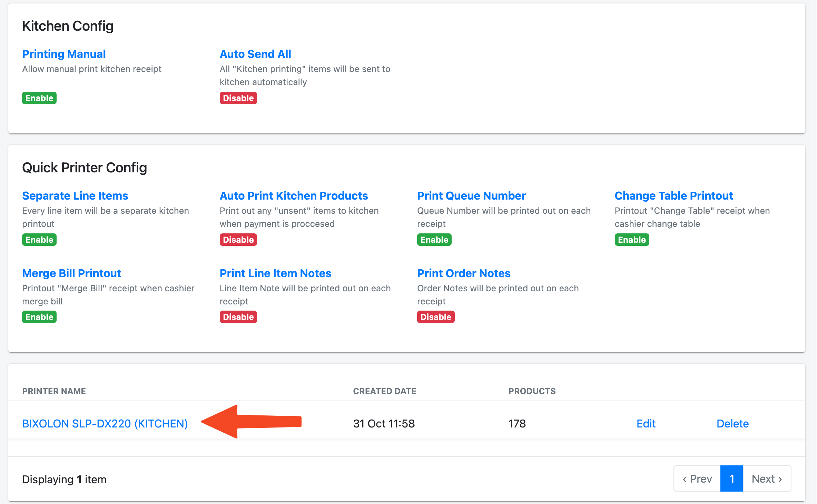This screenshot has width=817, height=504.
Task: Go to next page with Next
Action: tap(767, 478)
